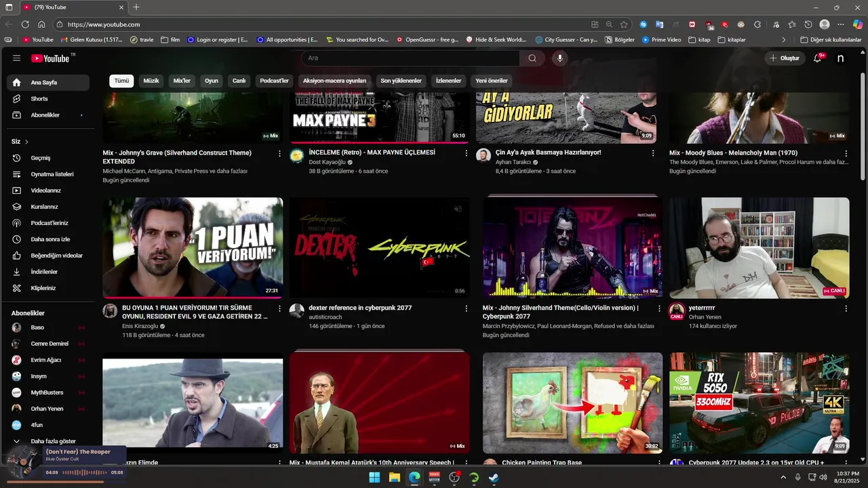Screen dimensions: 868x488
Task: Select Aksiyon-macera oyunları chip
Action: click(334, 81)
